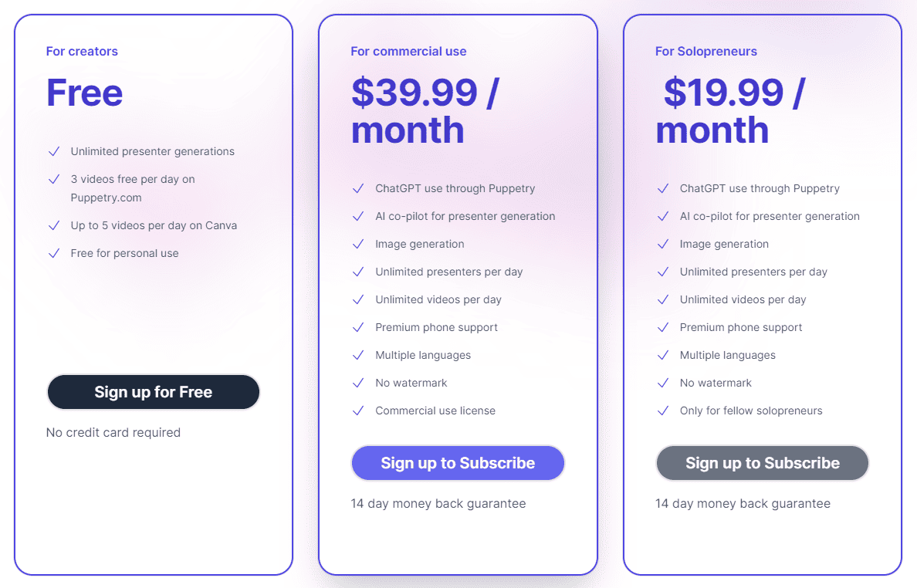This screenshot has width=917, height=588.
Task: Click Sign up to Subscribe on Solopreneurs plan
Action: point(762,463)
